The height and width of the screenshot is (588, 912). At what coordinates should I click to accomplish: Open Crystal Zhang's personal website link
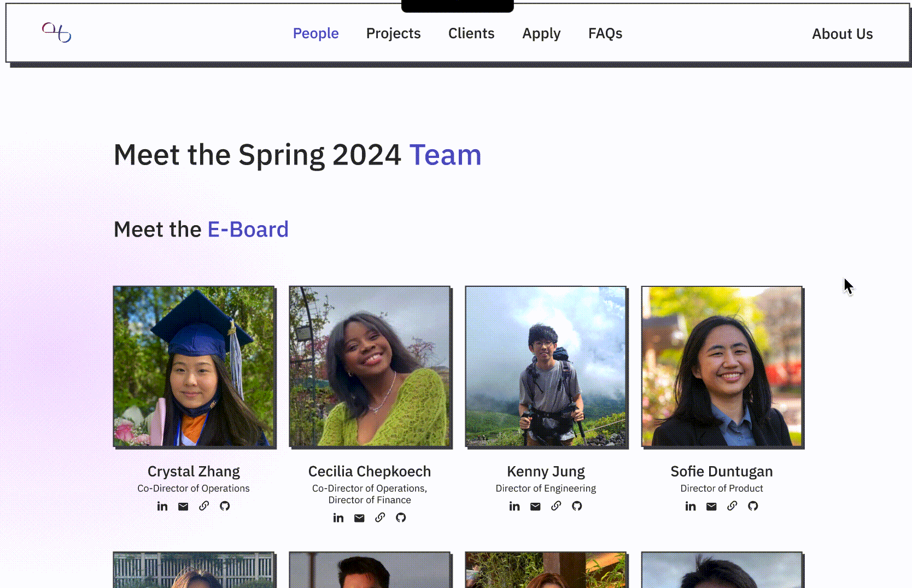click(x=204, y=506)
